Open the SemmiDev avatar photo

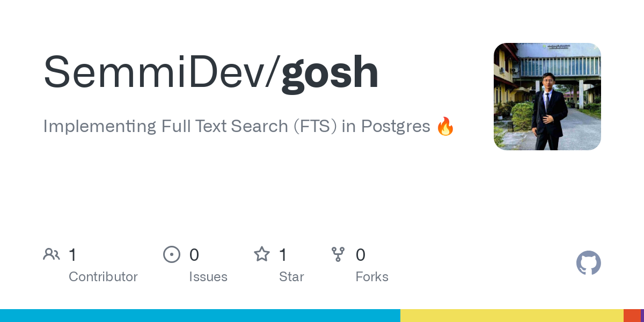click(x=547, y=97)
